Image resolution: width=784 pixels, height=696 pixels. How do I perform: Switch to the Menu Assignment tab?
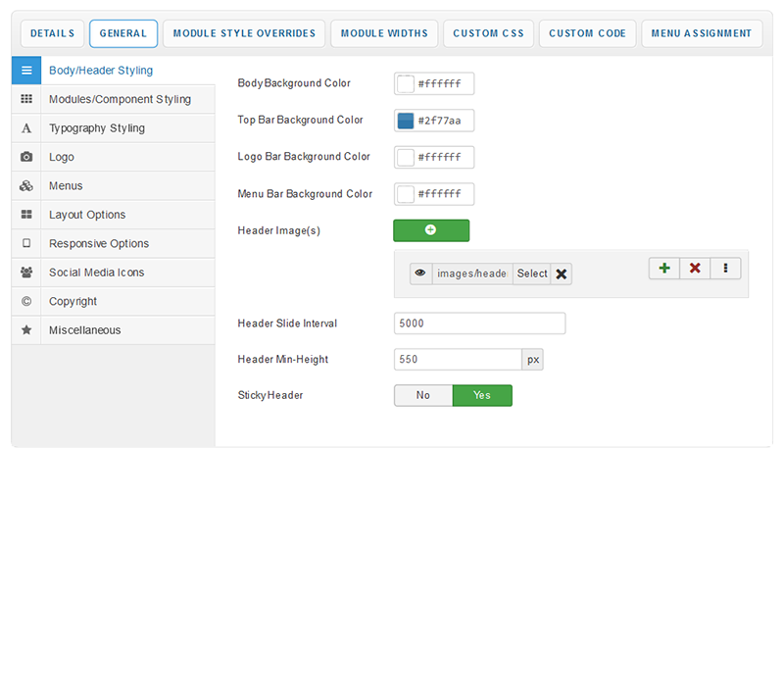[702, 33]
